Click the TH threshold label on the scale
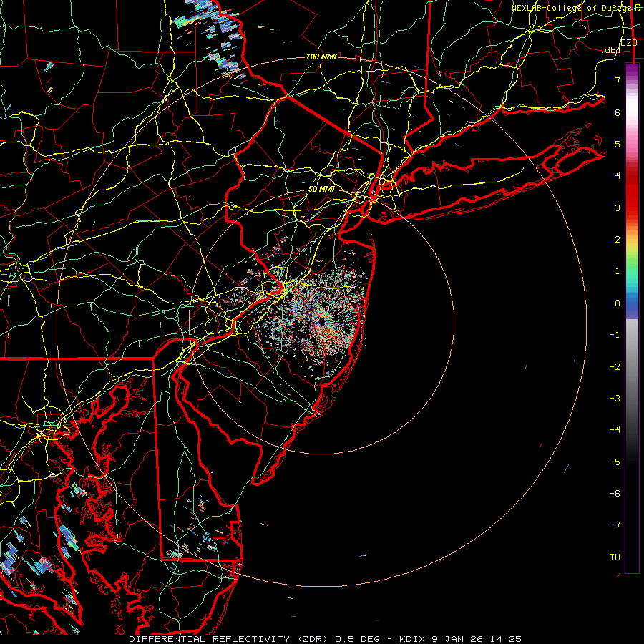The image size is (644, 644). point(615,557)
